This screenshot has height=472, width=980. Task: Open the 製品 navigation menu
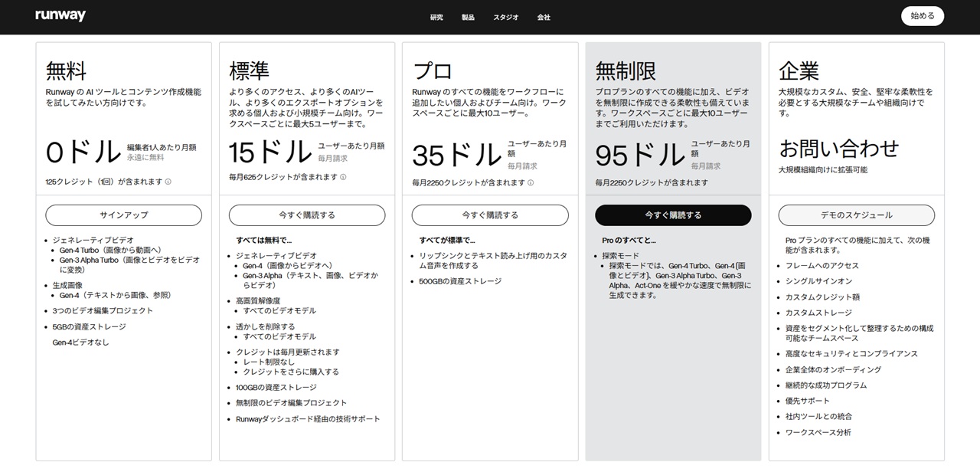point(468,17)
